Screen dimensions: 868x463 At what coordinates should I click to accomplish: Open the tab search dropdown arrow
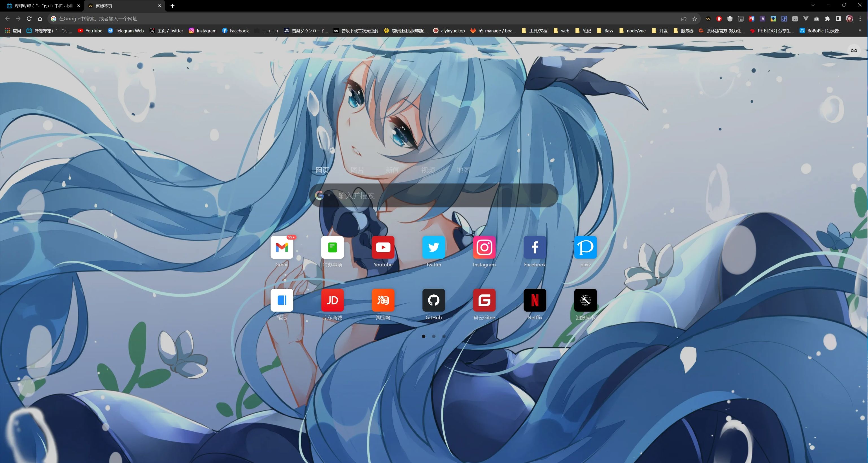coord(813,5)
